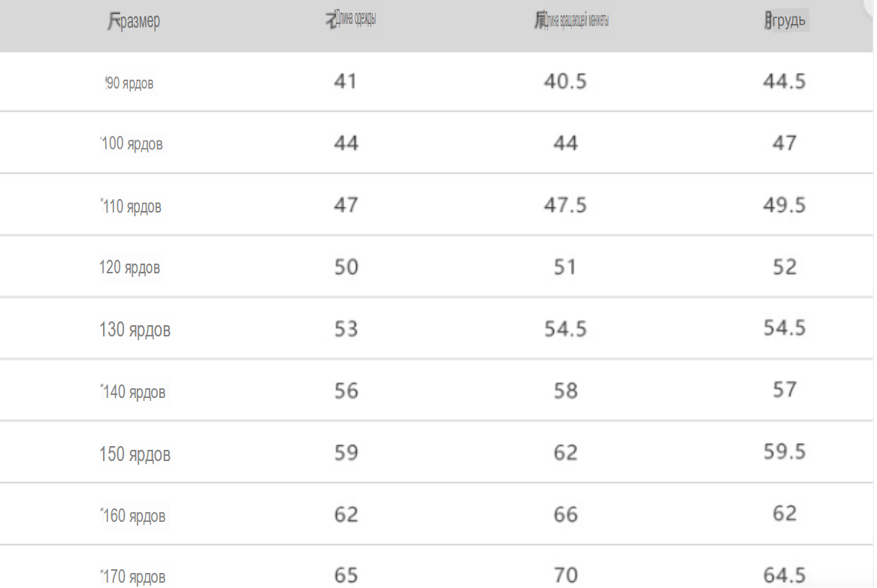The width and height of the screenshot is (877, 588).
Task: Click the 70 value in 170 ярдов row
Action: 565,575
